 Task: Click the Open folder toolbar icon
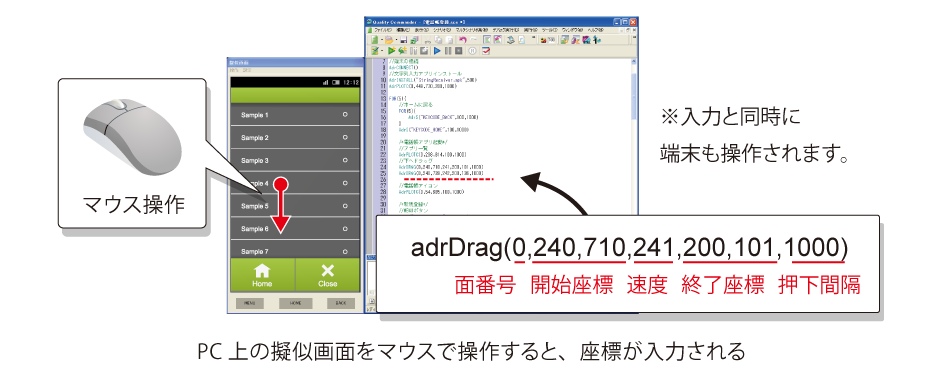389,40
